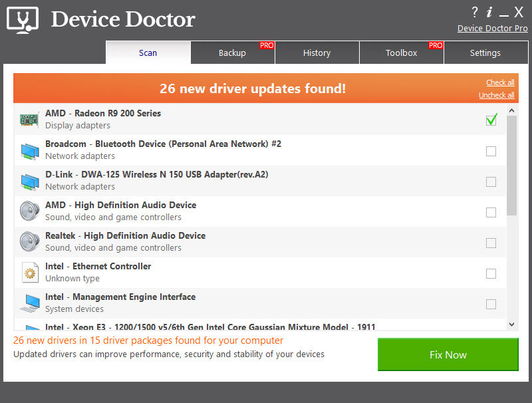The image size is (532, 403).
Task: Click the Uncheck all link
Action: [x=496, y=95]
